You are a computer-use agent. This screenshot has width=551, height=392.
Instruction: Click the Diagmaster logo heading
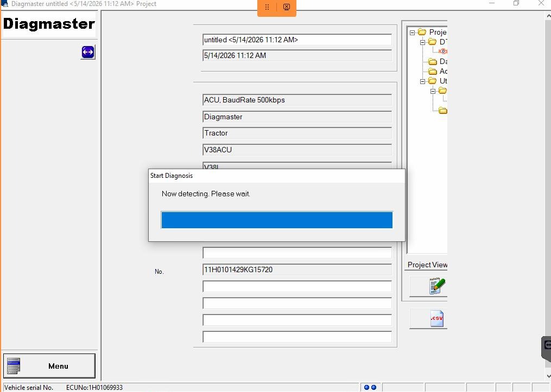tap(49, 24)
